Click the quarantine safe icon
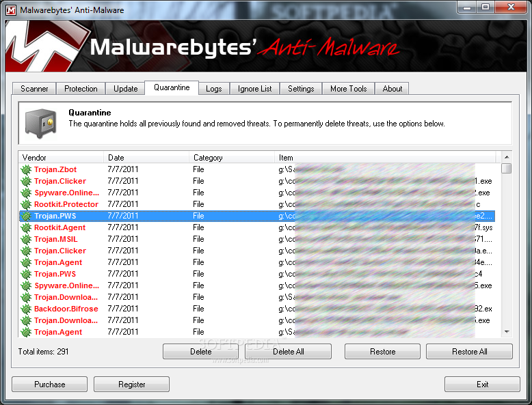532x405 pixels. click(41, 123)
